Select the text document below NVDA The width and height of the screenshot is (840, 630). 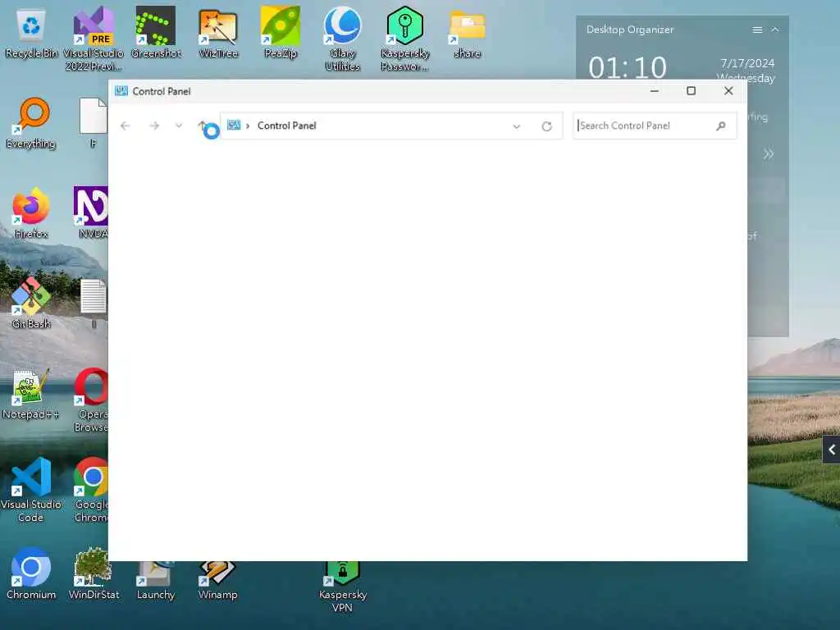(x=94, y=303)
